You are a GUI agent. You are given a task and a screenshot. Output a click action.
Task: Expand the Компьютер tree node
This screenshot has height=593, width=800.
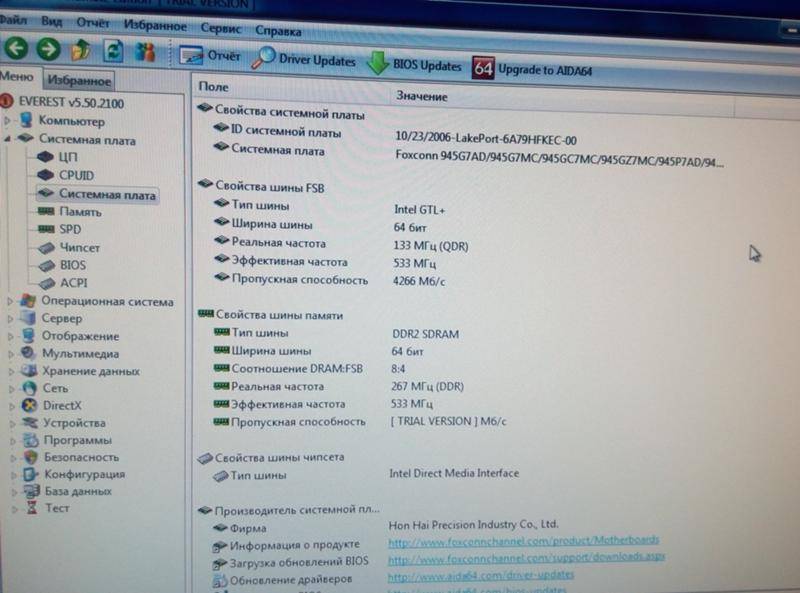pyautogui.click(x=8, y=121)
